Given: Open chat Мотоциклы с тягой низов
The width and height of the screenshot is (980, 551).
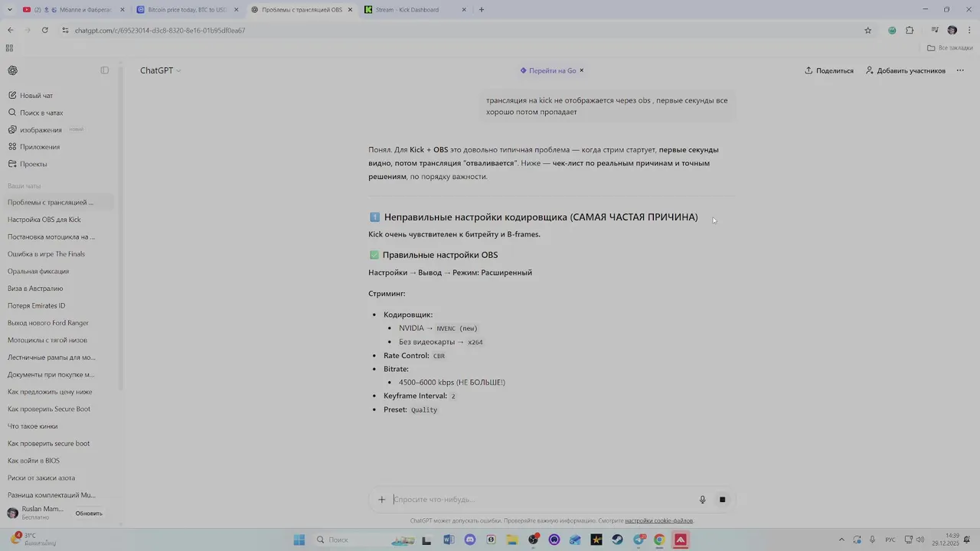Looking at the screenshot, I should coord(59,340).
